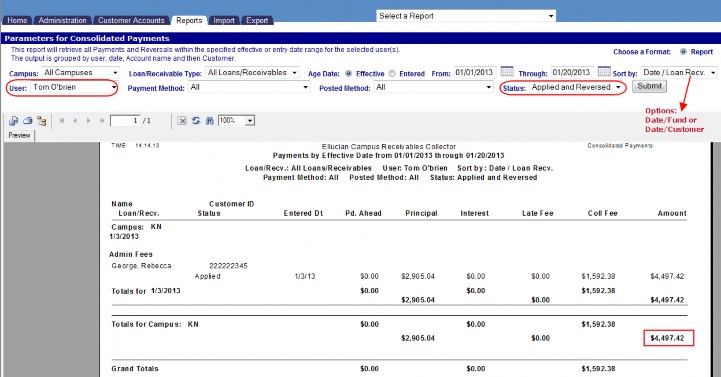
Task: Click the Entered Dt column header
Action: [303, 213]
